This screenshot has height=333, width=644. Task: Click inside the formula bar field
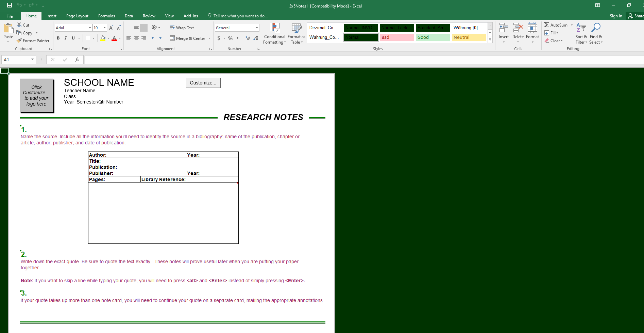[x=340, y=60]
